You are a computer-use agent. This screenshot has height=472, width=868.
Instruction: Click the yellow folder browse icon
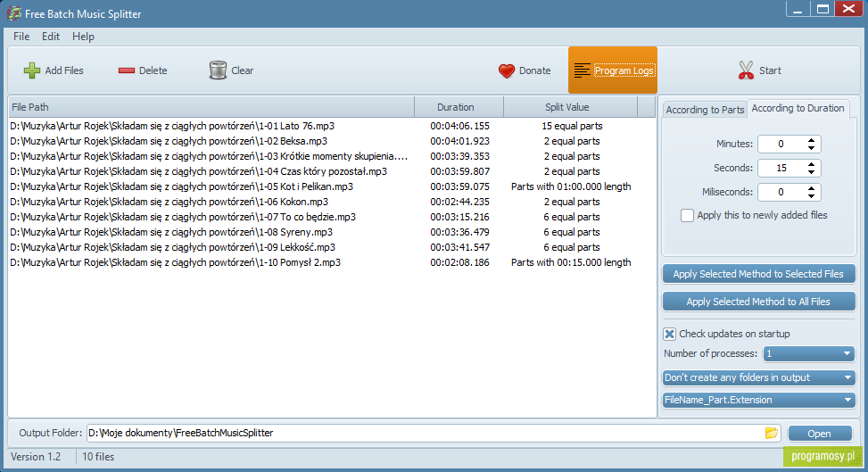771,433
